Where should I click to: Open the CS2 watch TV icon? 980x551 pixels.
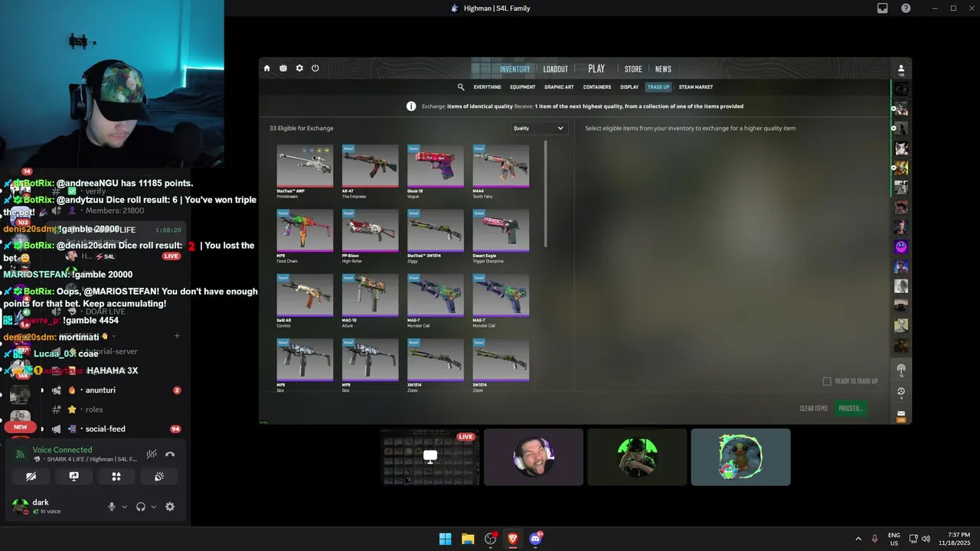[283, 68]
